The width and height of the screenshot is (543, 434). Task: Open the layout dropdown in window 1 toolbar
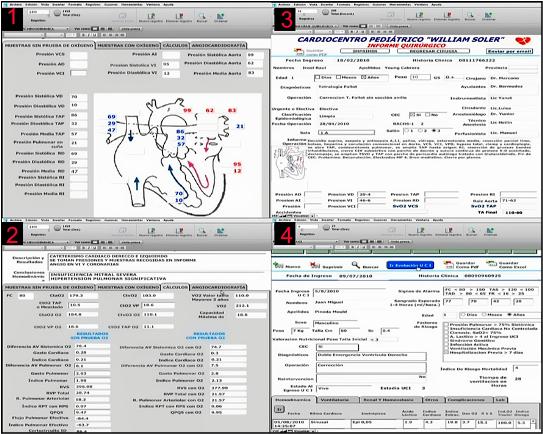point(46,29)
